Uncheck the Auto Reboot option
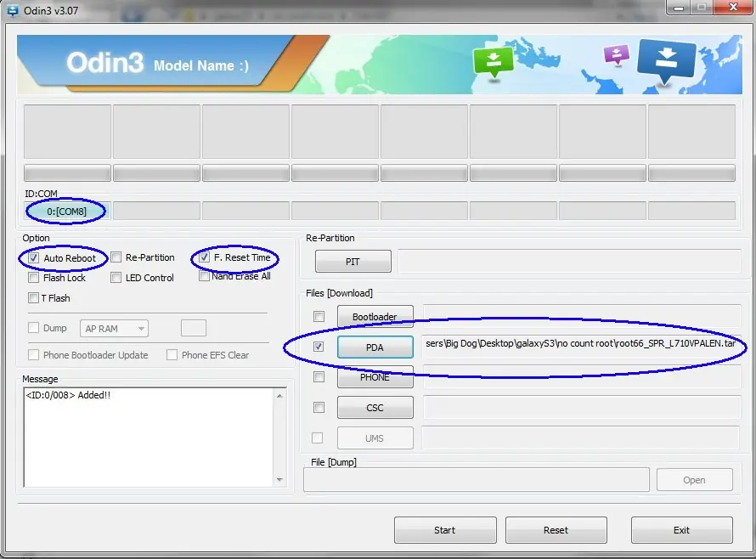 pyautogui.click(x=33, y=258)
